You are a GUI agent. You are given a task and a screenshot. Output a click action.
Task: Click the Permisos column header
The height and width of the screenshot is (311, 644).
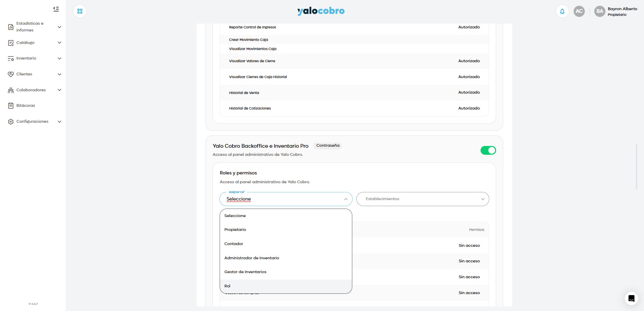coord(476,230)
